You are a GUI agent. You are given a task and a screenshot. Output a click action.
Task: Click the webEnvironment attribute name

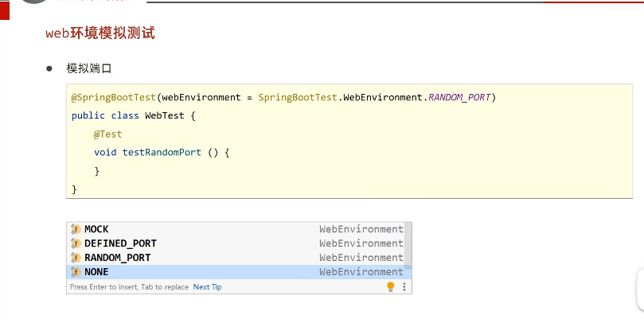(201, 98)
